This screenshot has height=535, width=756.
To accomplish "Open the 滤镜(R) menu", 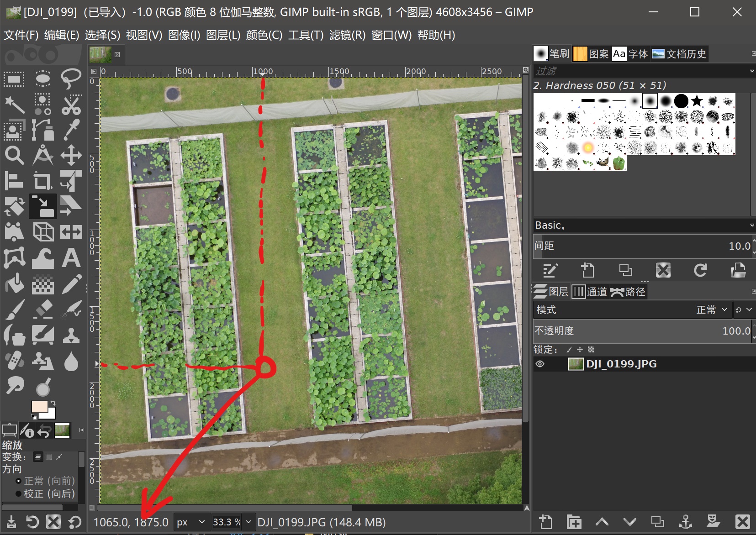I will point(347,35).
